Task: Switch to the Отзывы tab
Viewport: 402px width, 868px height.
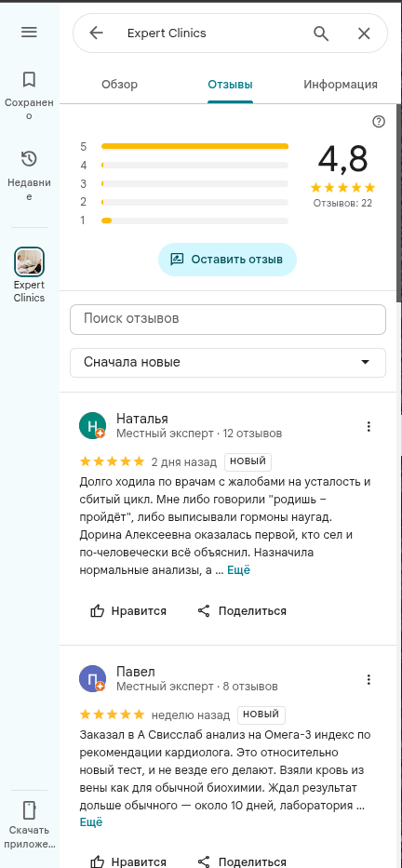Action: (x=231, y=85)
